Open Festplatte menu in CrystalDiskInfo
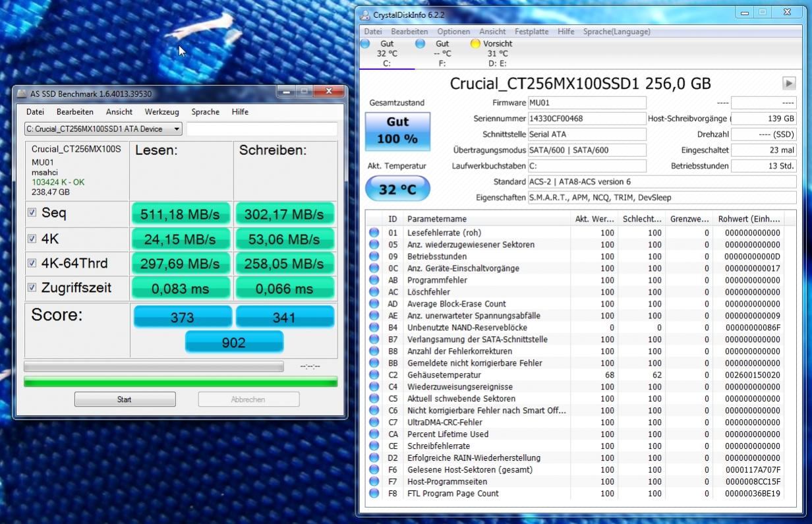 pyautogui.click(x=531, y=32)
